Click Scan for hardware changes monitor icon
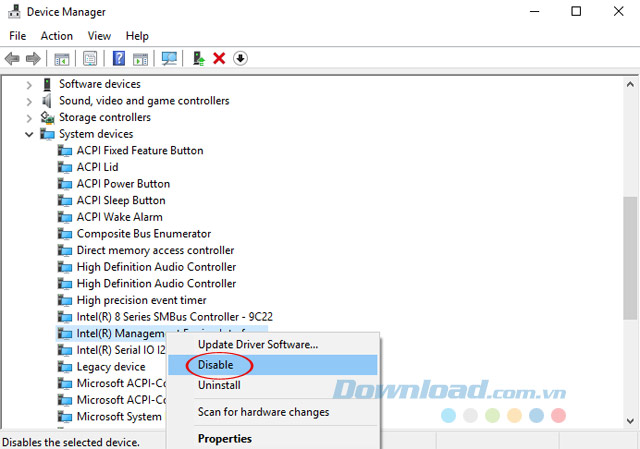The width and height of the screenshot is (640, 449). coord(169,58)
